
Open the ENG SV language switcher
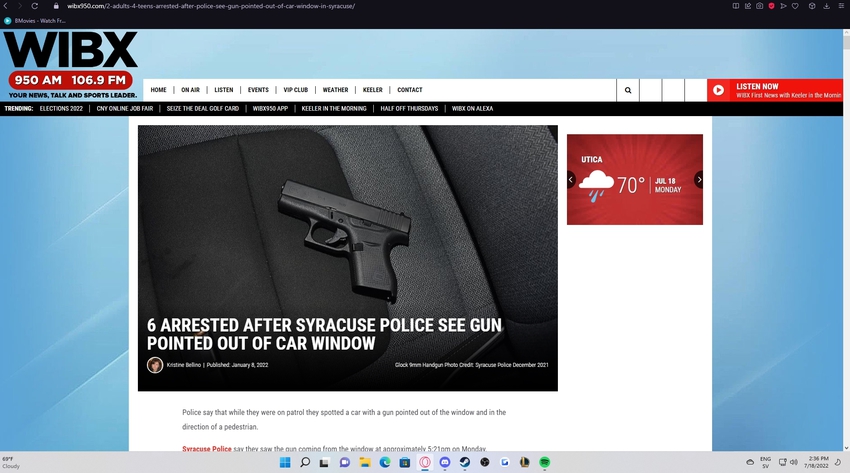(x=765, y=462)
